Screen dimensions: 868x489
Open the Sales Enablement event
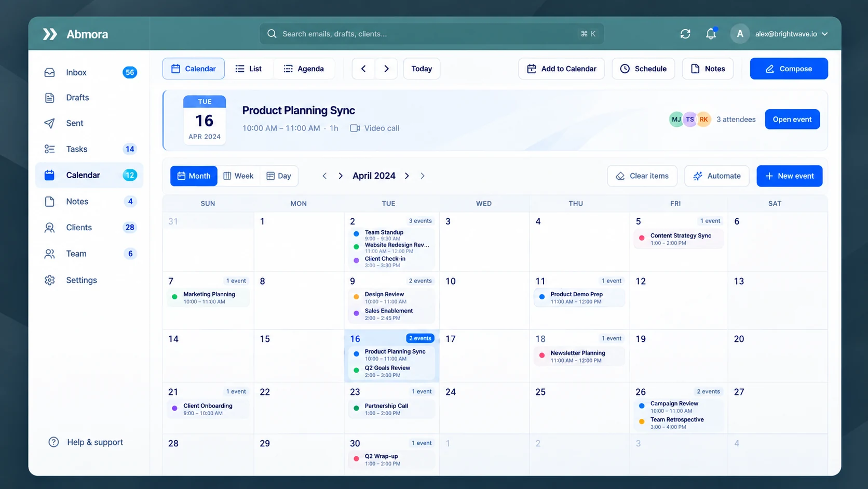click(391, 314)
